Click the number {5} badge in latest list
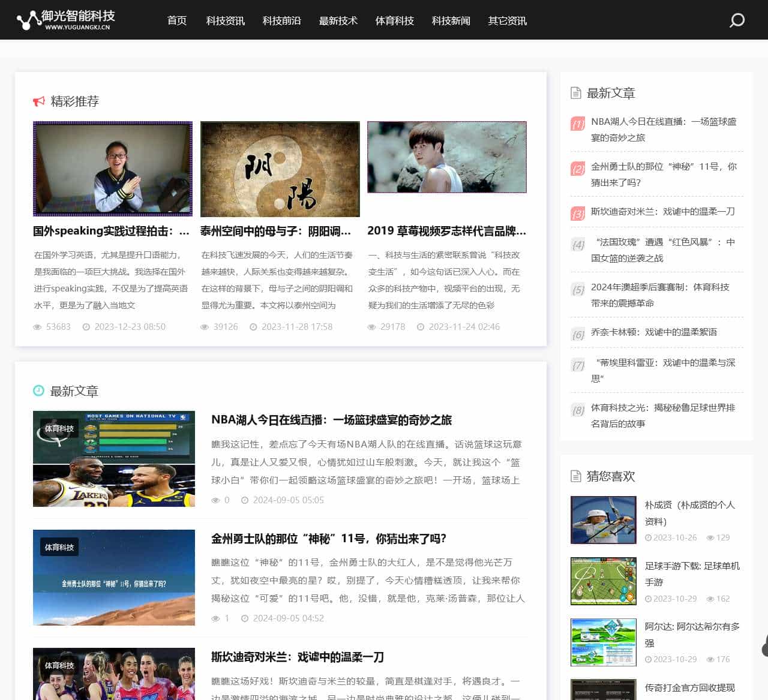Image resolution: width=768 pixels, height=700 pixels. pos(578,289)
